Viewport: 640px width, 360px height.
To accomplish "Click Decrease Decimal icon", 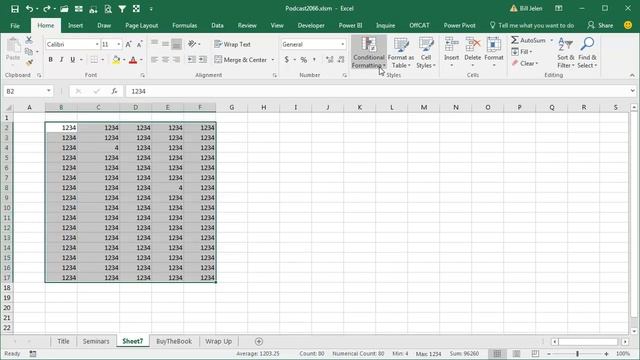I will 341,60.
